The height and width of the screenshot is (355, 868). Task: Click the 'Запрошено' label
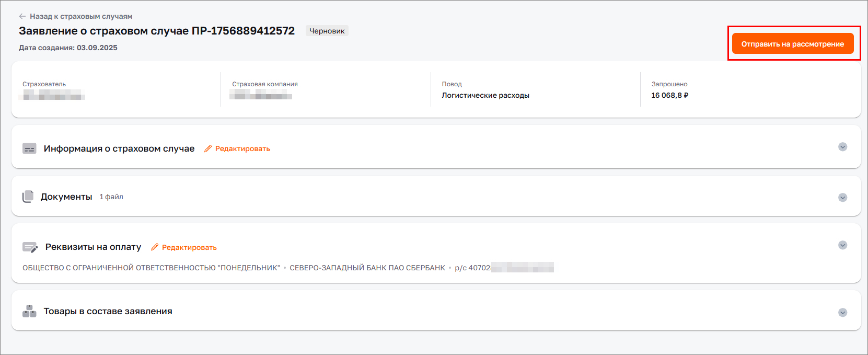(x=669, y=84)
